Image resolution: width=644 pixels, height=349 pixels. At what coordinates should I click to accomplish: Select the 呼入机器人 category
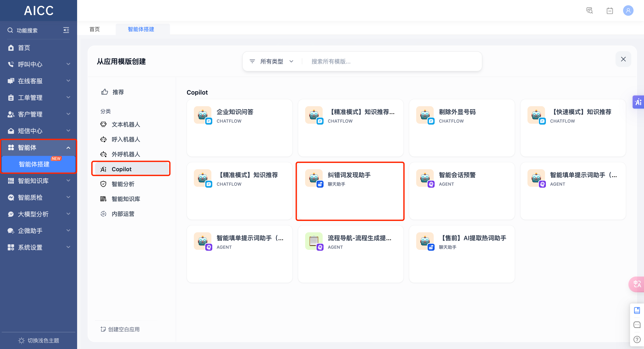[132, 139]
